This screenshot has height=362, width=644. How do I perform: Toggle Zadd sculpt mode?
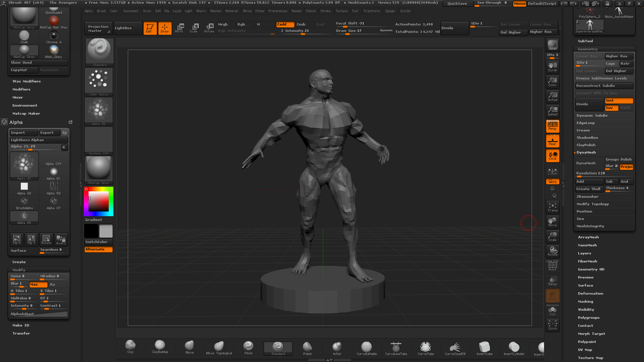point(285,24)
